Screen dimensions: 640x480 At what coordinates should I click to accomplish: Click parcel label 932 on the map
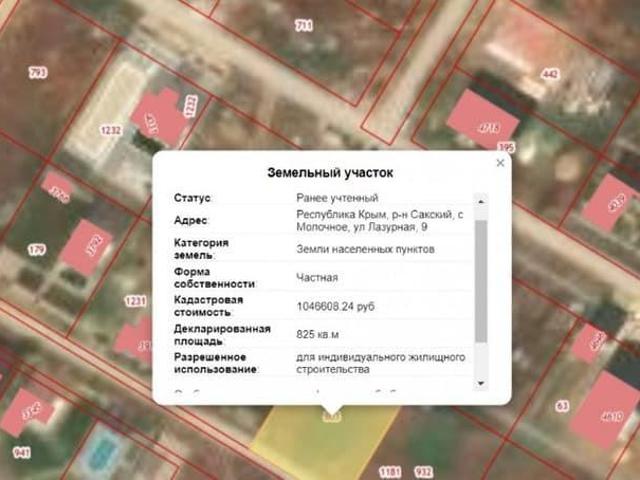[423, 472]
